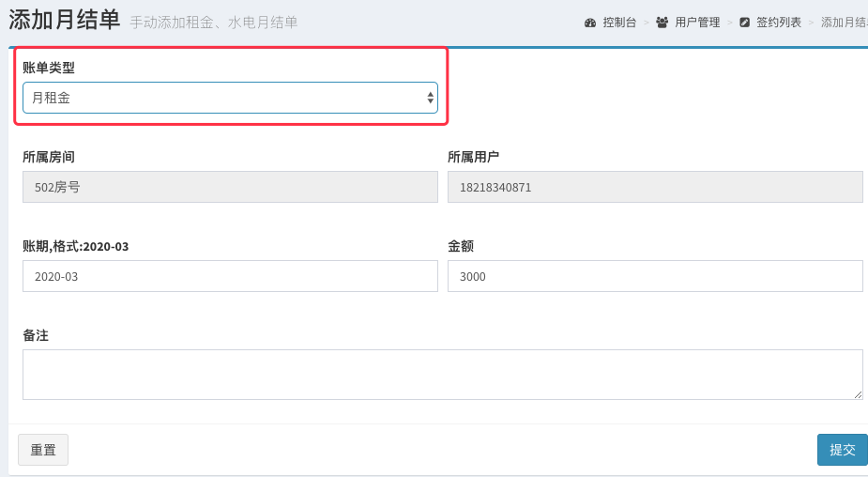This screenshot has height=477, width=868.
Task: Submit the form with 提交 button
Action: click(x=843, y=450)
